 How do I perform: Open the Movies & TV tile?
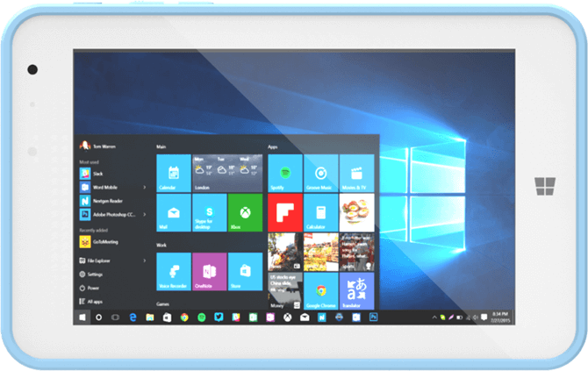pos(356,173)
